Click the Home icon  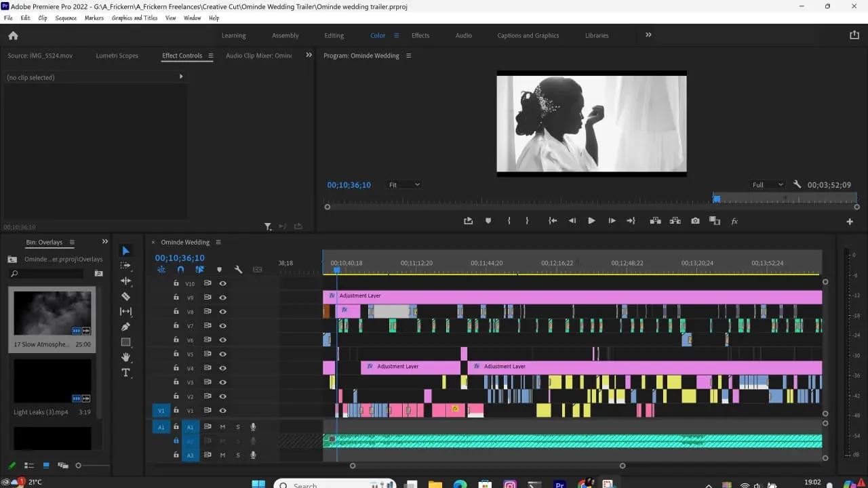coord(13,35)
